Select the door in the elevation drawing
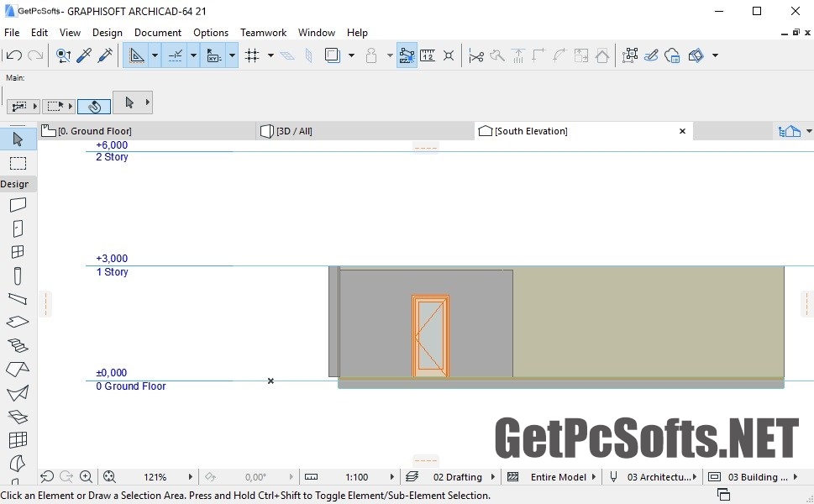 click(430, 336)
